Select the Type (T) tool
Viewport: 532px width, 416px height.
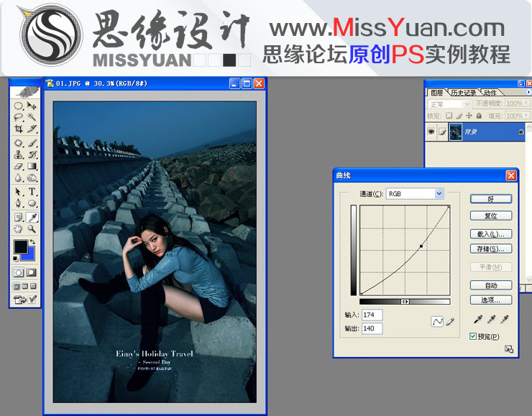(32, 192)
